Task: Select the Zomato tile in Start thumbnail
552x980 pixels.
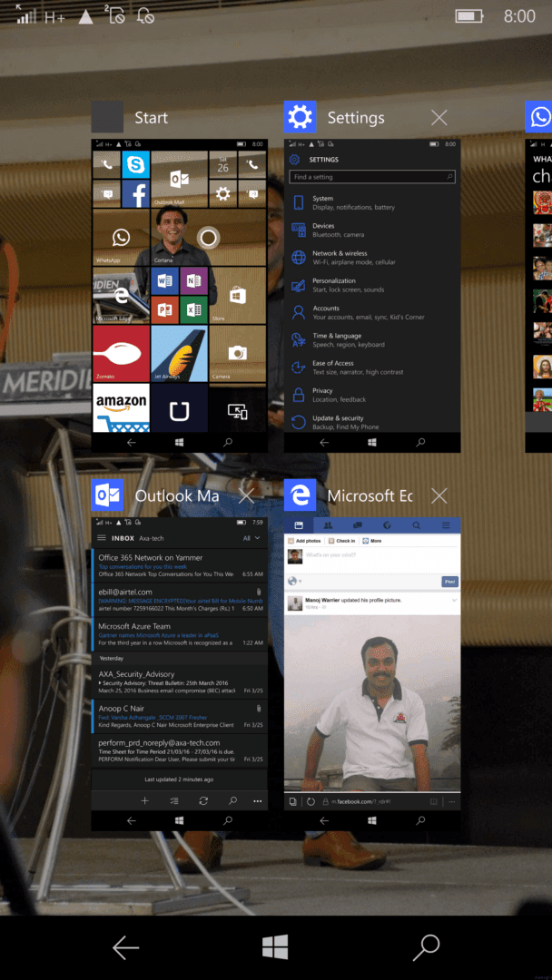Action: pos(122,354)
